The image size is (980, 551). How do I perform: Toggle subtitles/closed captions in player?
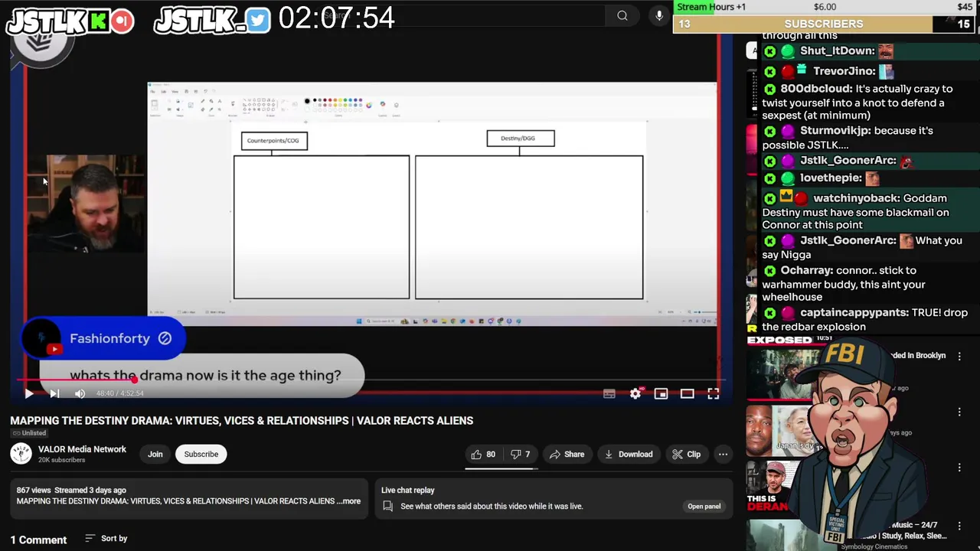pyautogui.click(x=609, y=393)
